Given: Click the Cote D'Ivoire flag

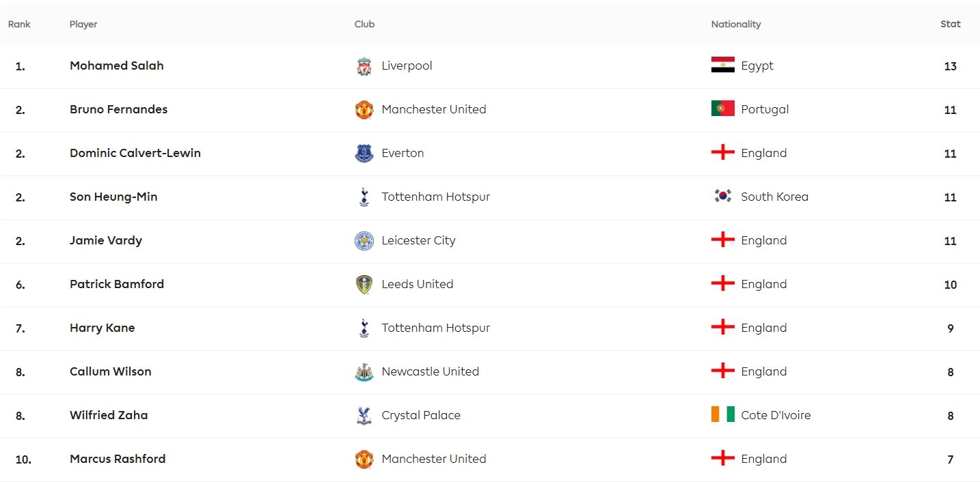Looking at the screenshot, I should (x=722, y=414).
